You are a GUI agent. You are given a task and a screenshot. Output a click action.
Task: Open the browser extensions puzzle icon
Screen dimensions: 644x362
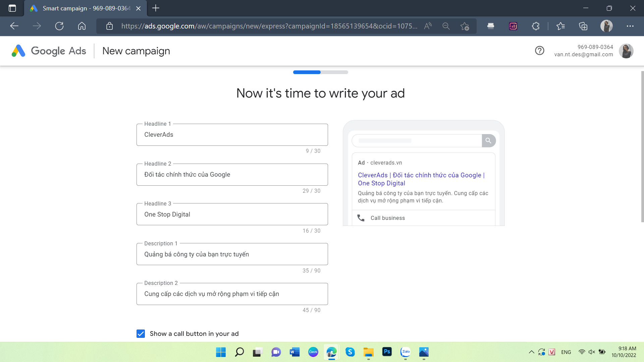(536, 26)
